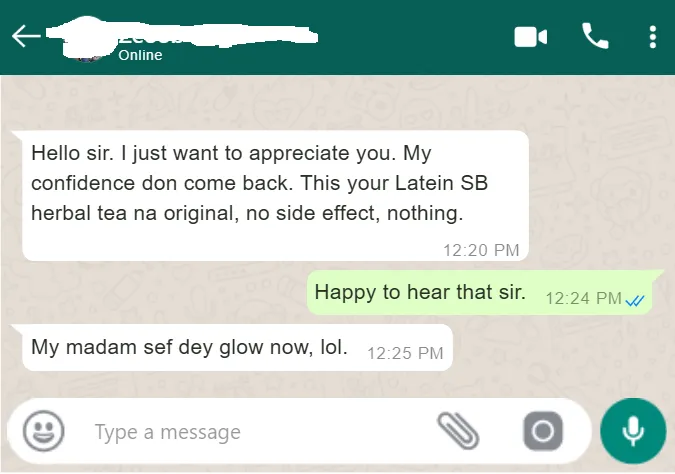
Task: Click the 12:25 PM timestamp
Action: (405, 353)
